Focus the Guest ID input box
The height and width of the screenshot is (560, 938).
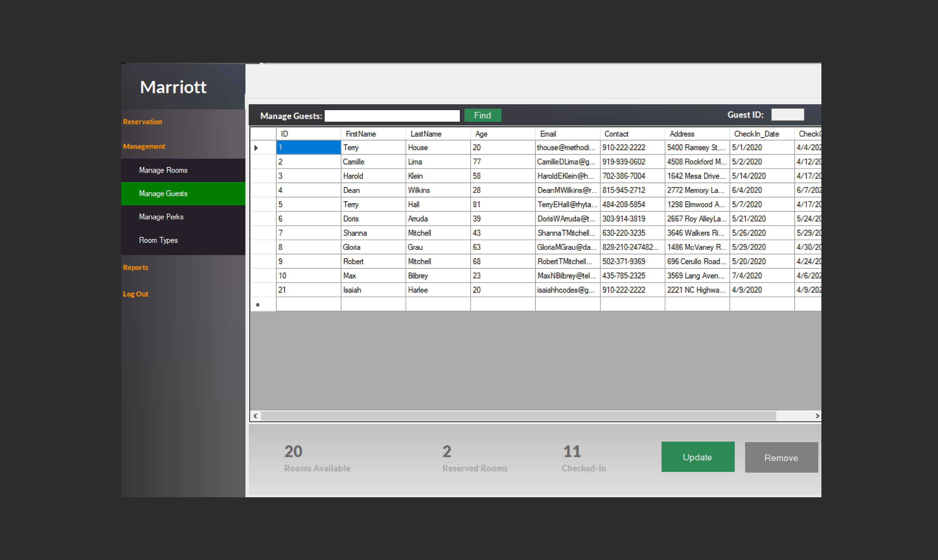coord(788,115)
